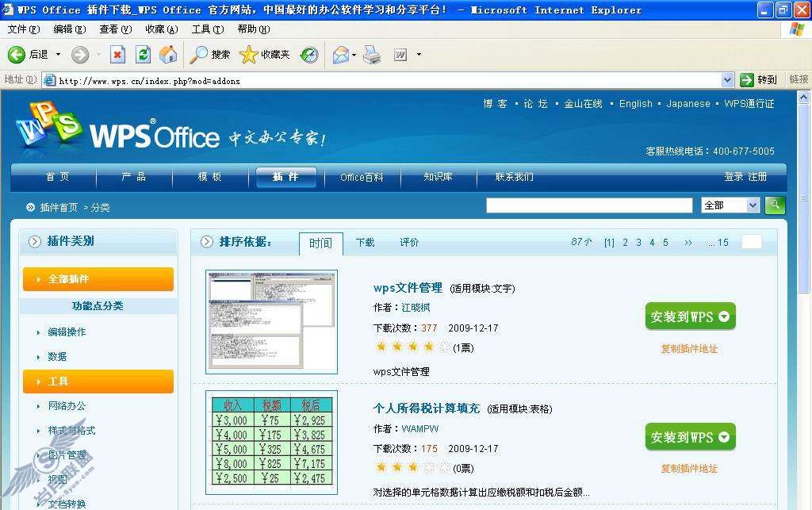Open the 个人所得税计算填充 table thumbnail
This screenshot has height=510, width=812.
[x=271, y=443]
